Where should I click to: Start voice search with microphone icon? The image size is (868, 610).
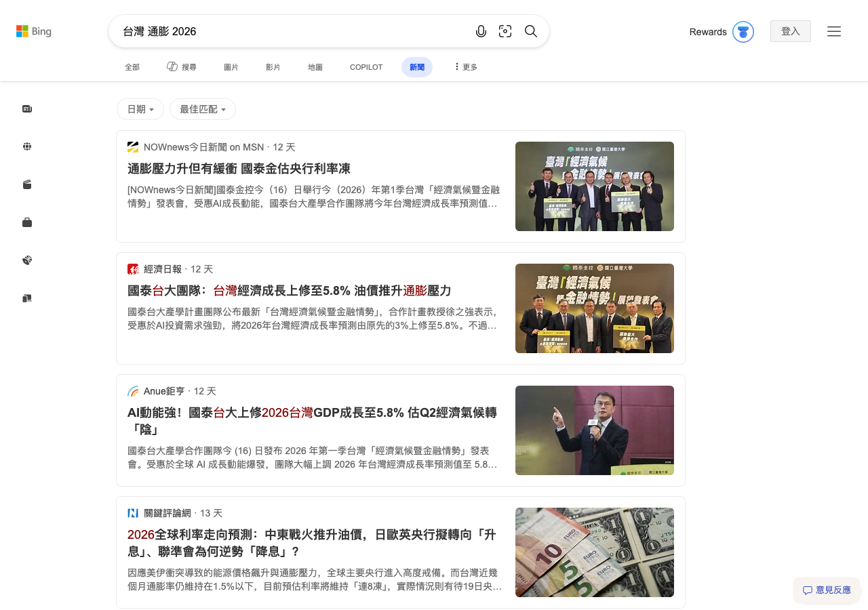pos(481,31)
